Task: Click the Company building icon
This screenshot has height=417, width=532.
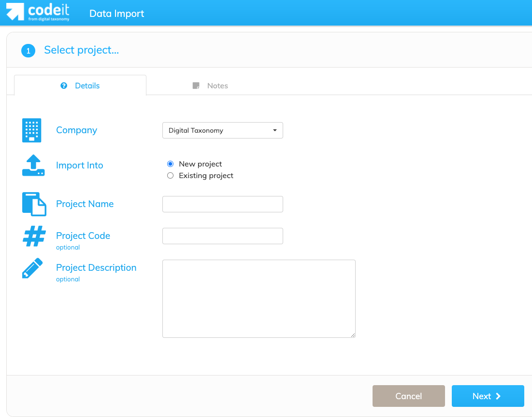Action: click(31, 130)
